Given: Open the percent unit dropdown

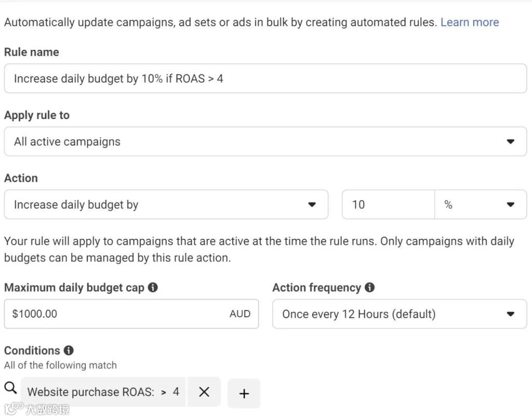Looking at the screenshot, I should pyautogui.click(x=480, y=205).
